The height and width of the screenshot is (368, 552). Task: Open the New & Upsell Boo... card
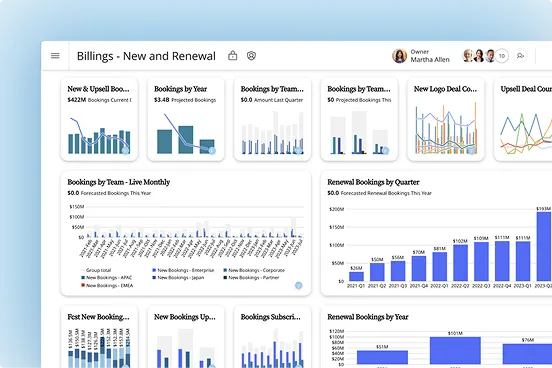point(99,119)
